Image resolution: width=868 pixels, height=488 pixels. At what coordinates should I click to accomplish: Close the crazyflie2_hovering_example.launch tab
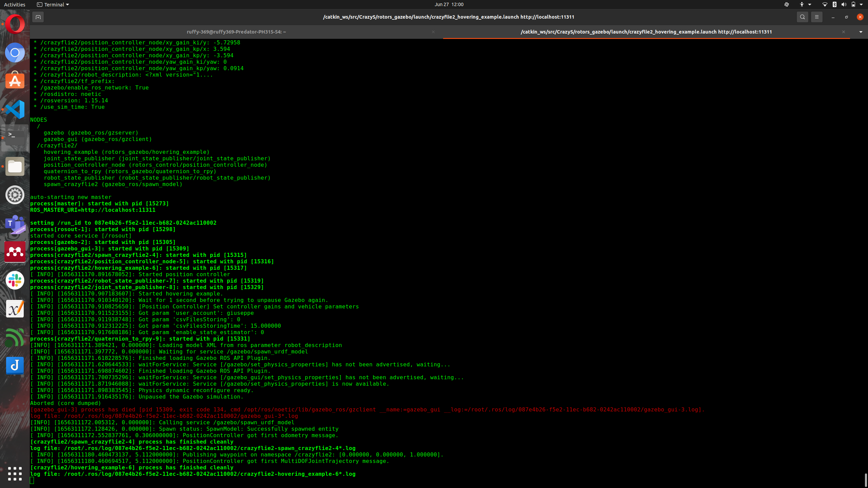[x=843, y=32]
